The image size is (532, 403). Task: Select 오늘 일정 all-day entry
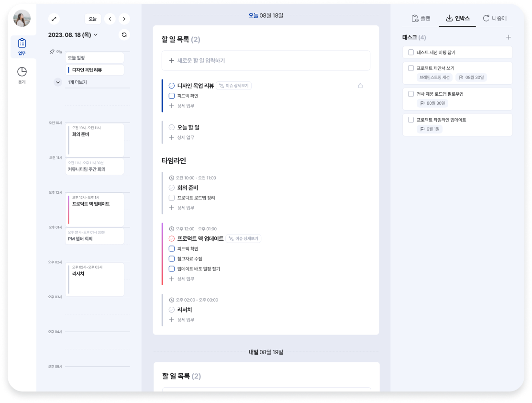pyautogui.click(x=95, y=58)
